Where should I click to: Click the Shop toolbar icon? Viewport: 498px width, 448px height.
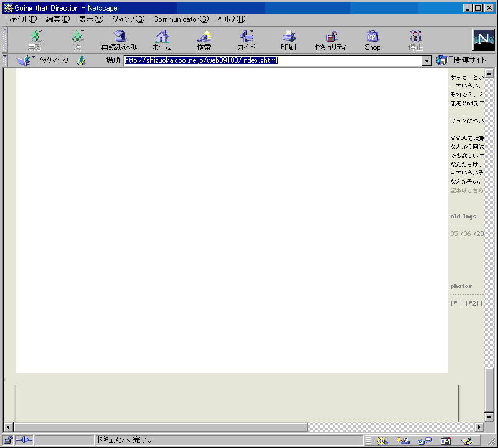point(372,40)
